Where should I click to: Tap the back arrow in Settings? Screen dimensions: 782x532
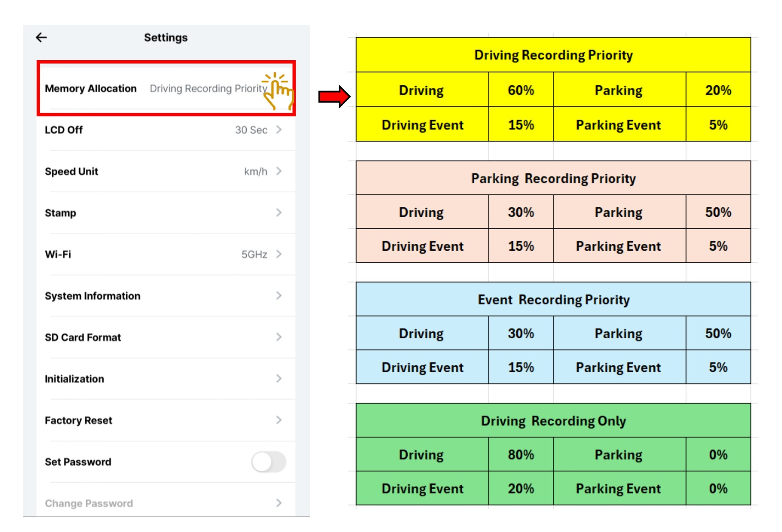point(42,38)
